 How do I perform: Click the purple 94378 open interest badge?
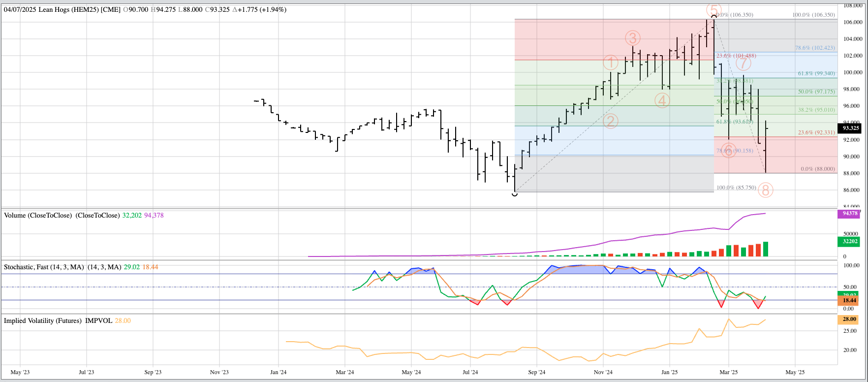coord(850,214)
